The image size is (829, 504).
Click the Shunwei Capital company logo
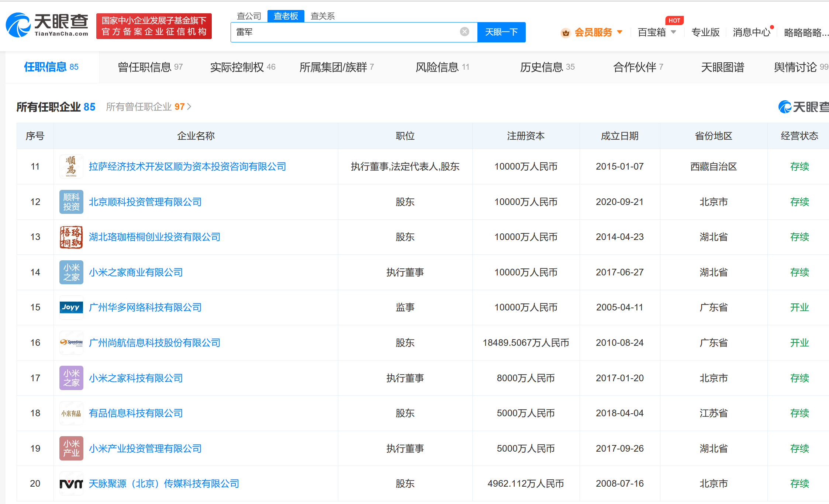point(71,167)
